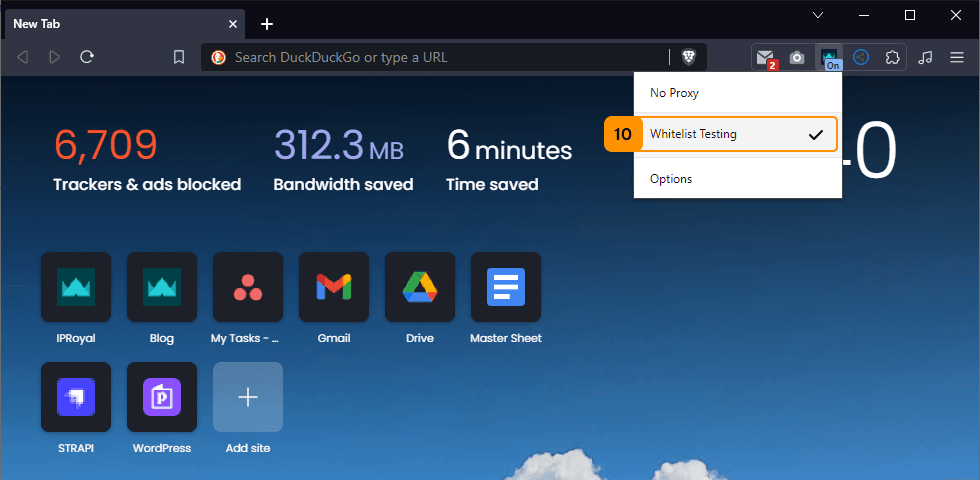The height and width of the screenshot is (480, 980).
Task: Open the Brave main menu
Action: click(957, 58)
